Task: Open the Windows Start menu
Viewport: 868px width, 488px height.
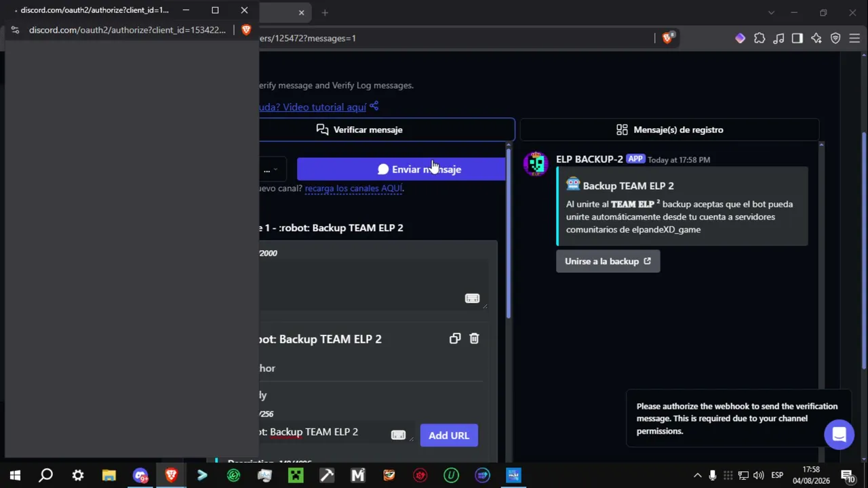Action: click(15, 475)
